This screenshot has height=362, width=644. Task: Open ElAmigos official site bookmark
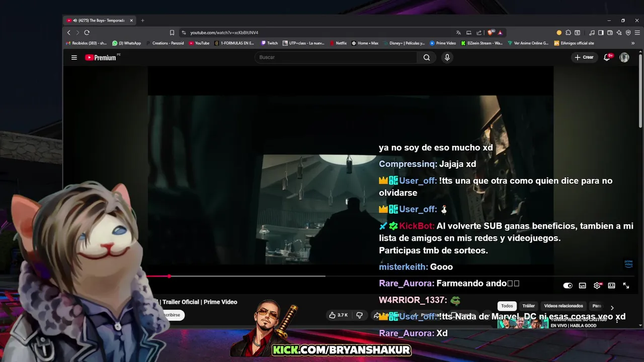[x=574, y=43]
